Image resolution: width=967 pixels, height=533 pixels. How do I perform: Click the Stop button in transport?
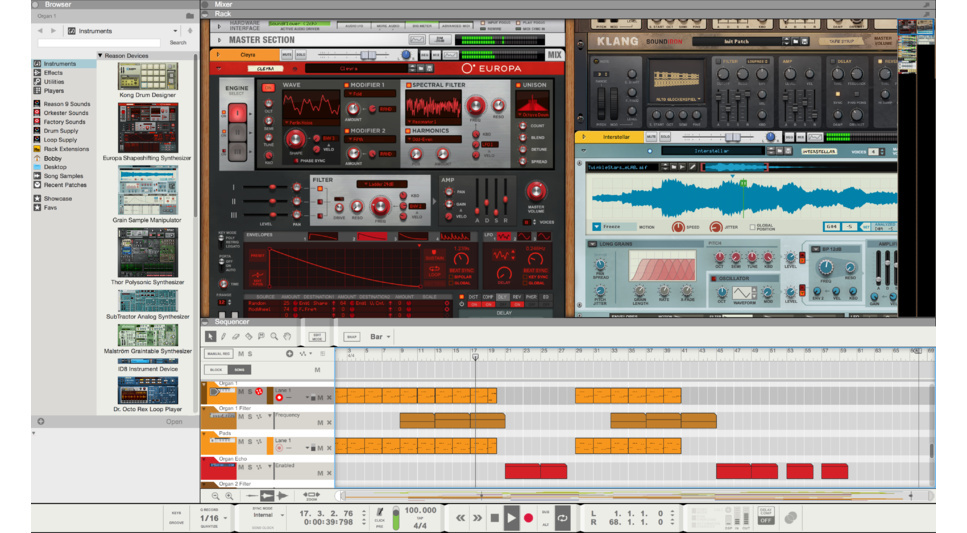pyautogui.click(x=495, y=518)
